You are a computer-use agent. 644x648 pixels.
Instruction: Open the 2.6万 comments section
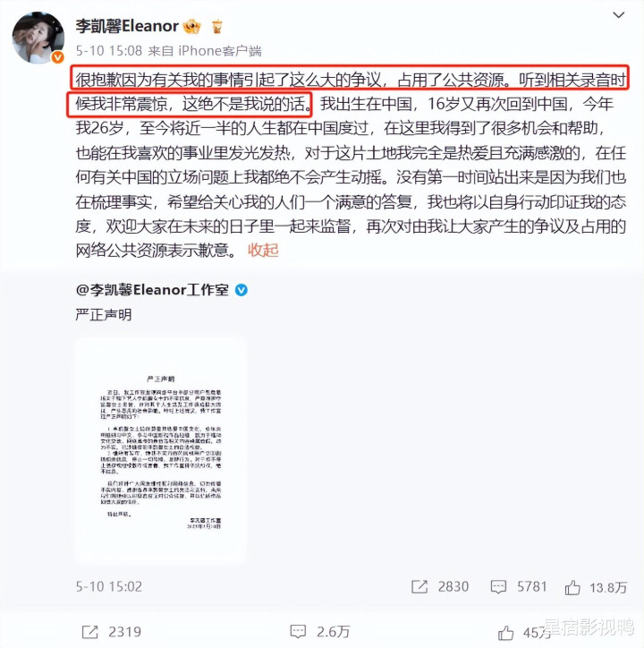(320, 632)
